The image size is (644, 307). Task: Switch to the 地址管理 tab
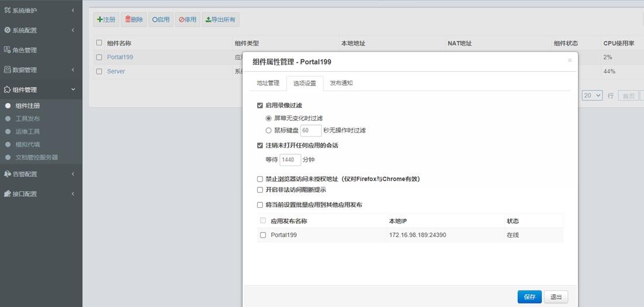coord(268,83)
